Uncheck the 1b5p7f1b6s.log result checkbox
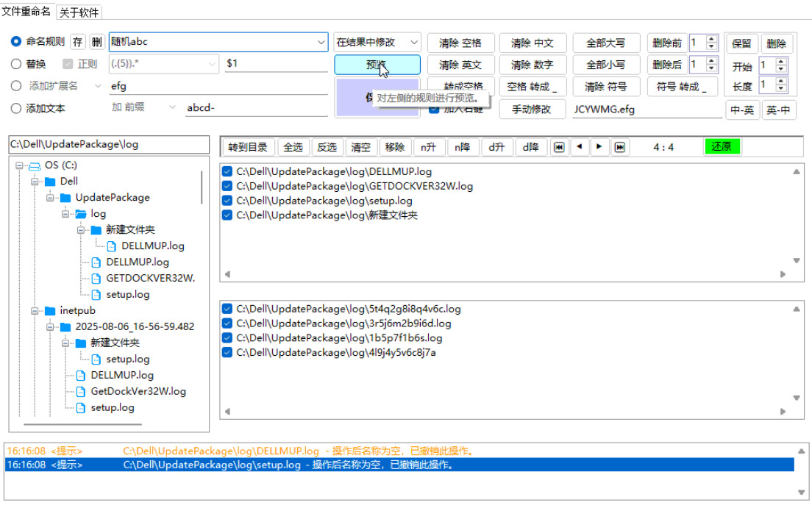812x508 pixels. point(227,337)
